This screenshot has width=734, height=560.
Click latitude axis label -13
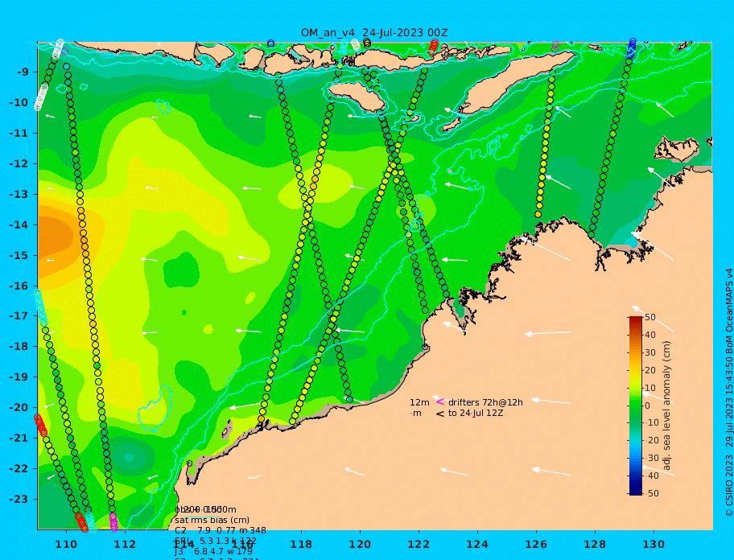[19, 194]
